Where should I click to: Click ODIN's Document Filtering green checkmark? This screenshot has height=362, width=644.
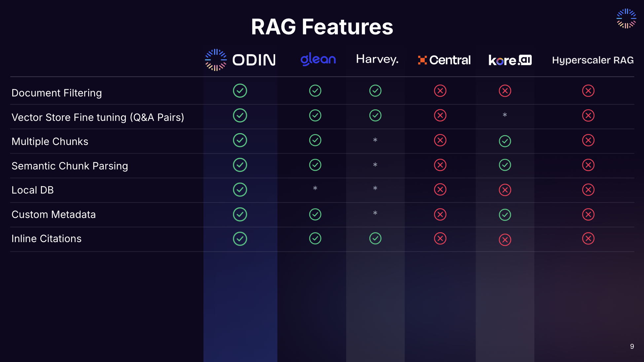(240, 90)
